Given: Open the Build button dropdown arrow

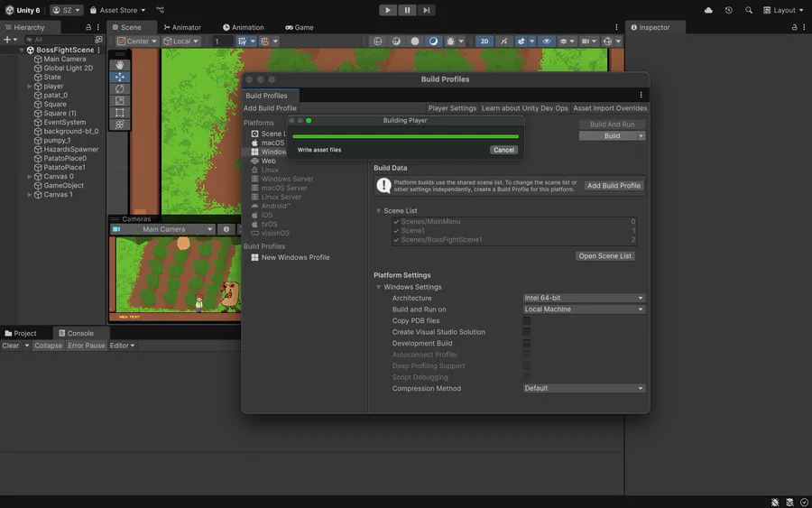Looking at the screenshot, I should click(641, 135).
